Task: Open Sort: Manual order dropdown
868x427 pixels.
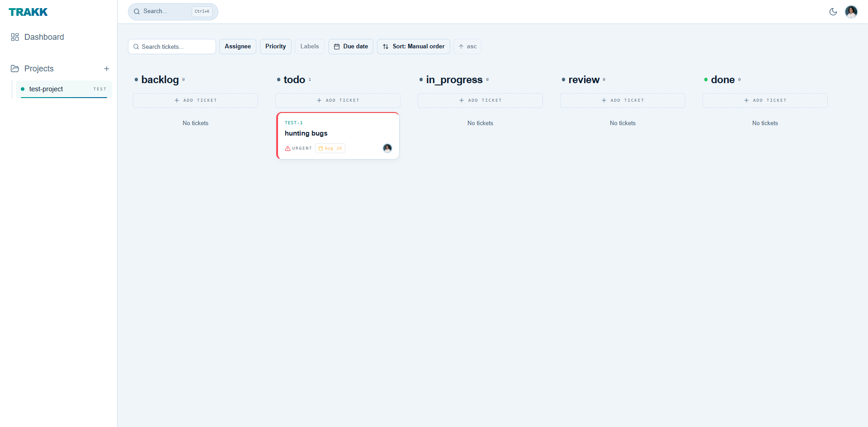Action: 414,47
